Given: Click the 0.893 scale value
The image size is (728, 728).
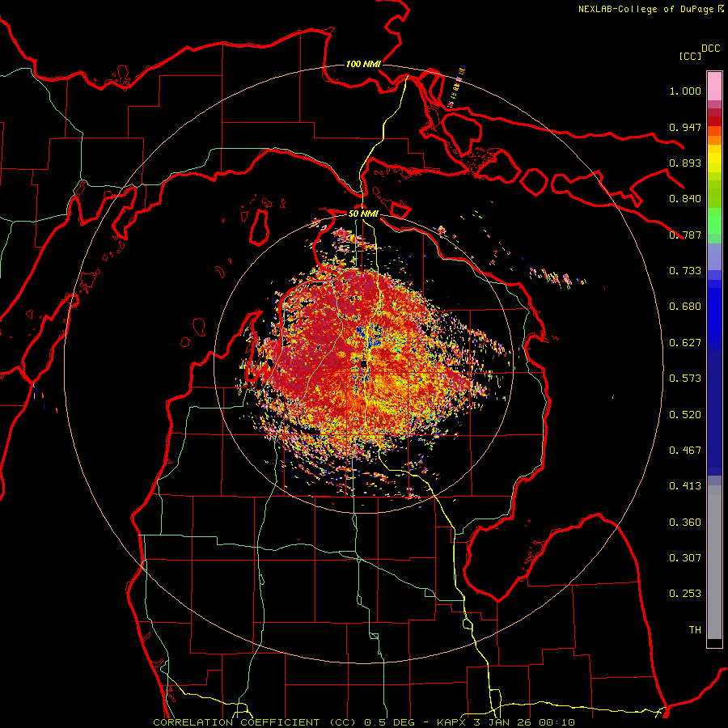Looking at the screenshot, I should 685,163.
